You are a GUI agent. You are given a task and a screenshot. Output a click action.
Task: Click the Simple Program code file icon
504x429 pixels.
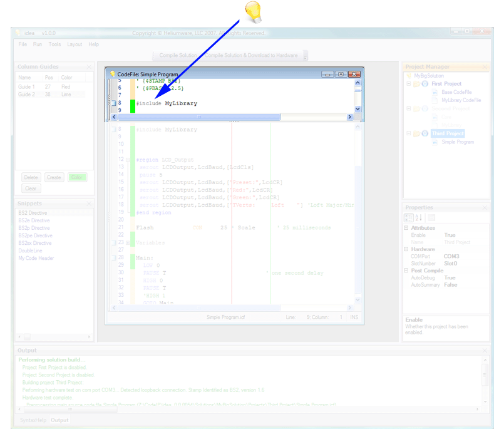435,142
